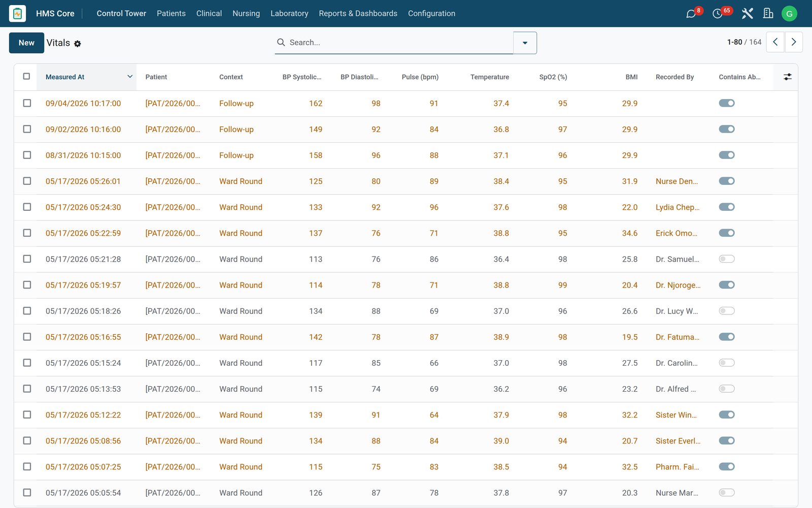The image size is (812, 508).
Task: Open the Patients menu
Action: coord(171,13)
